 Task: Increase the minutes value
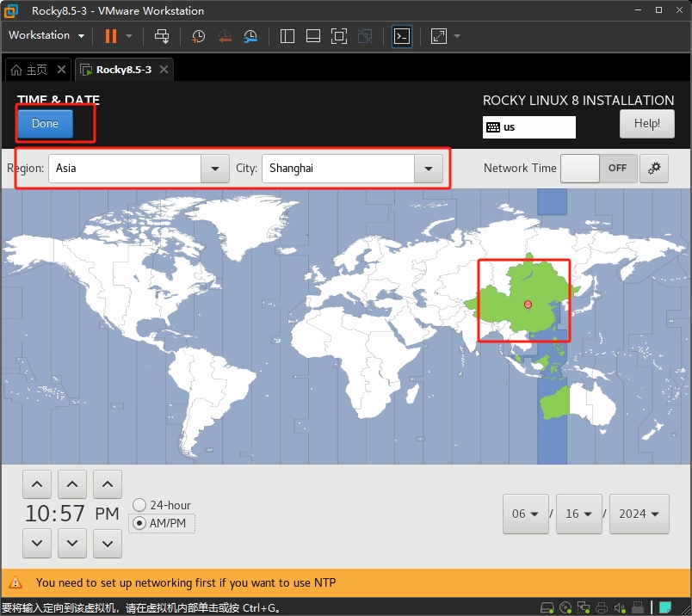tap(72, 484)
